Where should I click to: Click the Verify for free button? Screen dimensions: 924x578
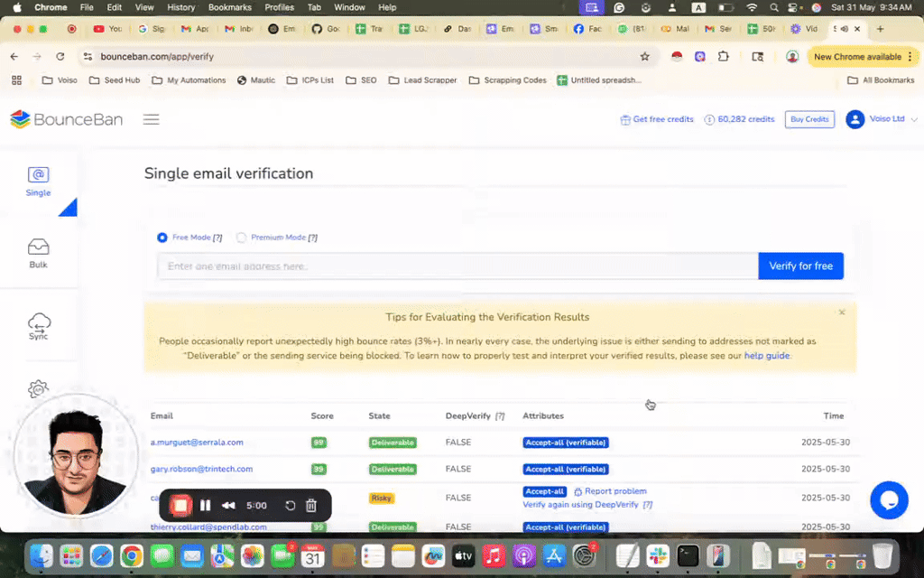(800, 266)
